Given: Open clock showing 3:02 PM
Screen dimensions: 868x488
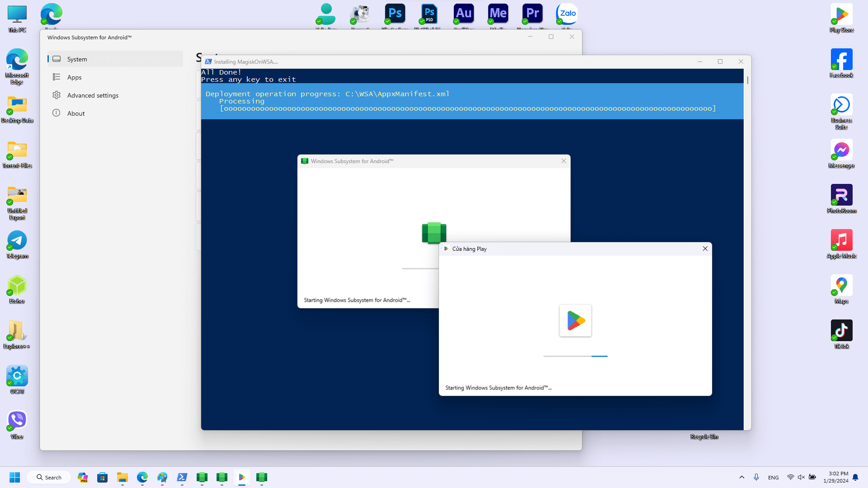Looking at the screenshot, I should 836,477.
